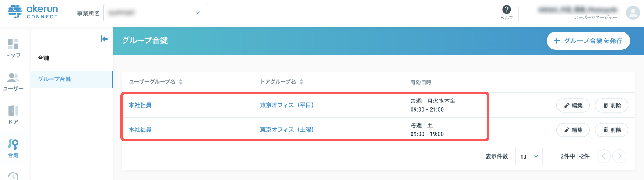
Task: Click the user avatar icon
Action: pyautogui.click(x=633, y=13)
